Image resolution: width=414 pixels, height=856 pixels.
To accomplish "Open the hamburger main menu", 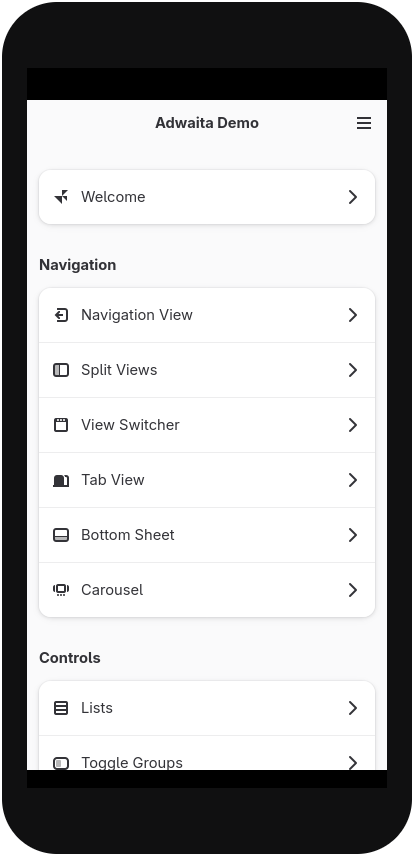I will [x=364, y=123].
